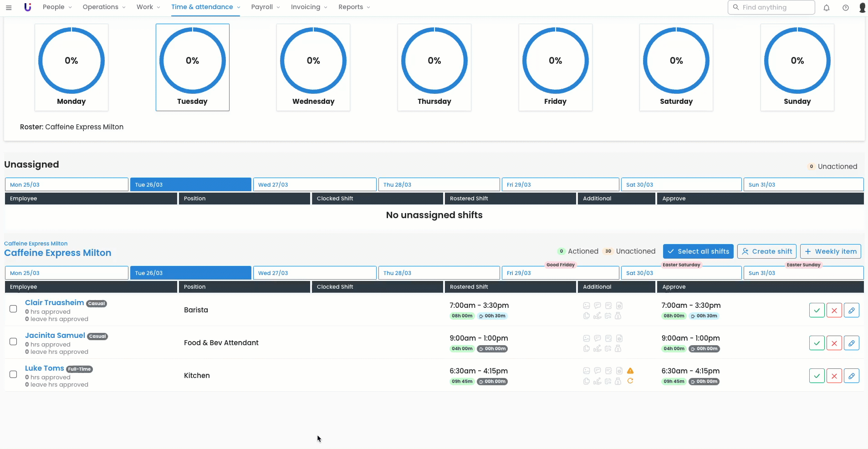Image resolution: width=868 pixels, height=449 pixels.
Task: Edit Luke Toms' shift with pencil icon
Action: point(851,376)
